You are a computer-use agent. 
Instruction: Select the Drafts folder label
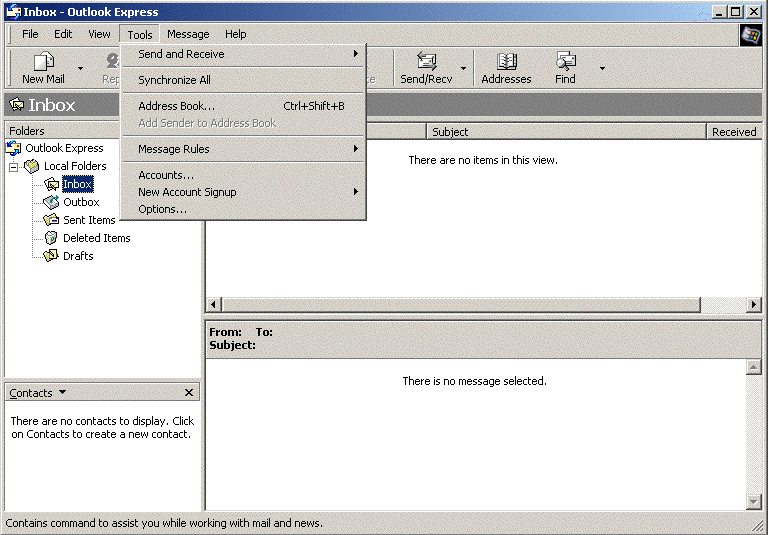[78, 256]
